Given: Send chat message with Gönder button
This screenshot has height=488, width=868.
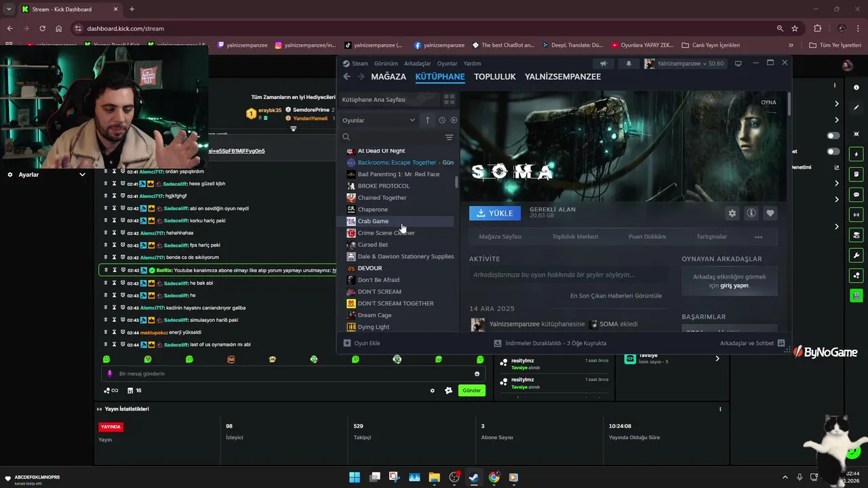Looking at the screenshot, I should [x=472, y=390].
